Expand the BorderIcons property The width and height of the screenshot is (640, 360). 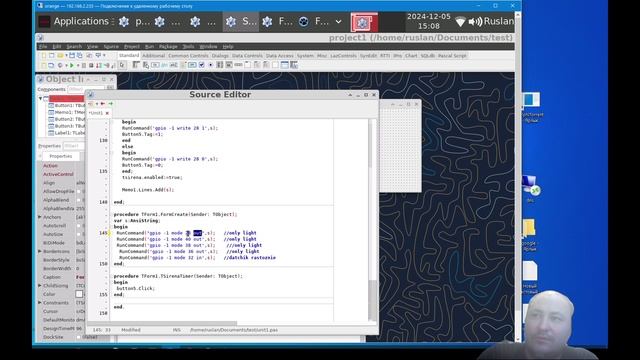click(x=40, y=251)
